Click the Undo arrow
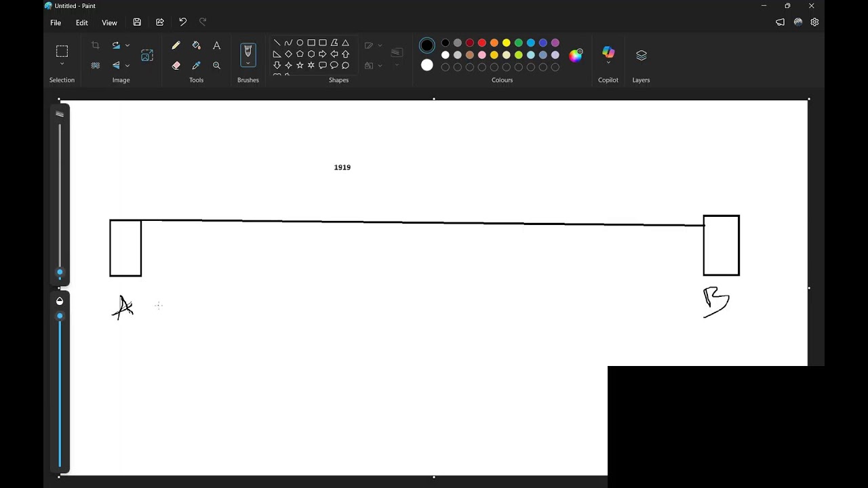The width and height of the screenshot is (868, 488). 182,22
